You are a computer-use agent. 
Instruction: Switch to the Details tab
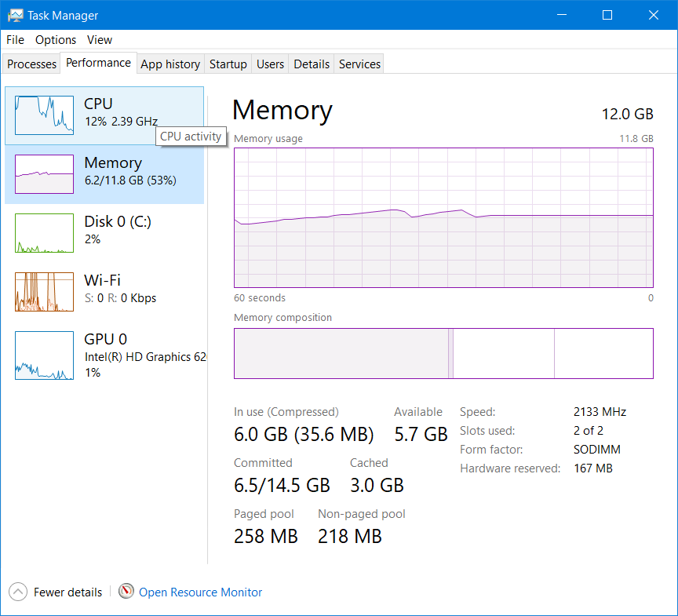312,64
